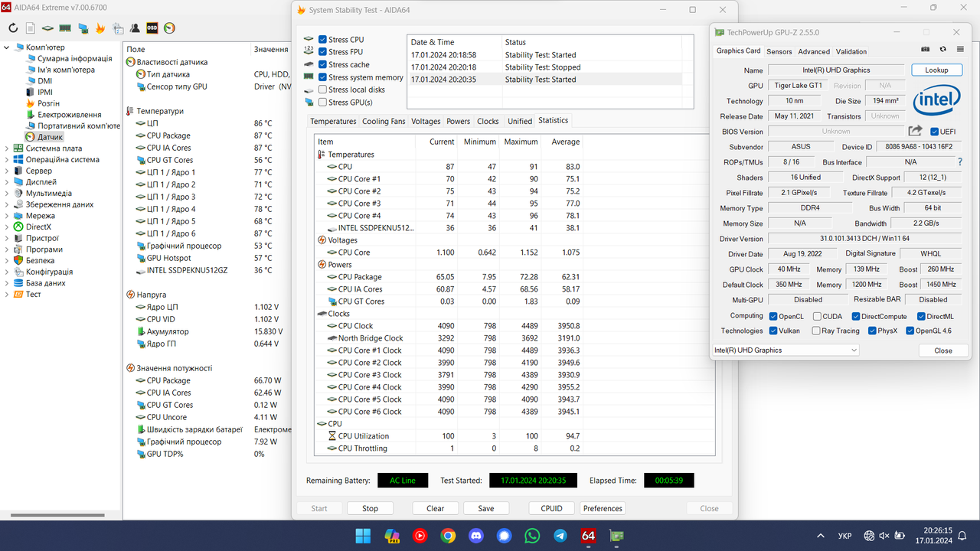Take a GPU-Z screenshot with camera icon
980x551 pixels.
(925, 49)
